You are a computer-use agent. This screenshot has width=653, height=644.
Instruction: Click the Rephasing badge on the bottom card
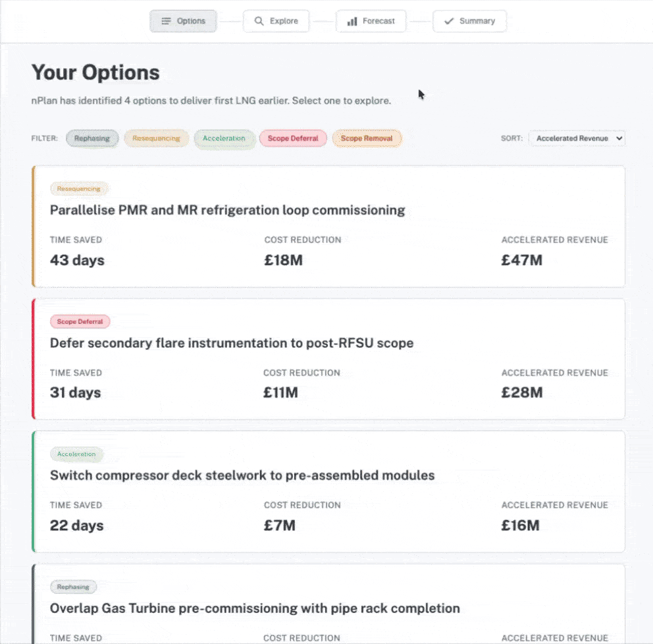click(73, 587)
